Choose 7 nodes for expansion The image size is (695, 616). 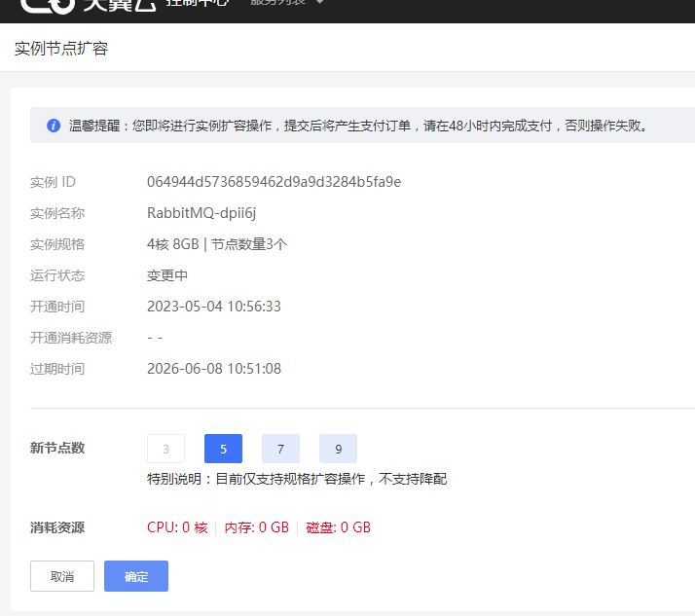[280, 449]
